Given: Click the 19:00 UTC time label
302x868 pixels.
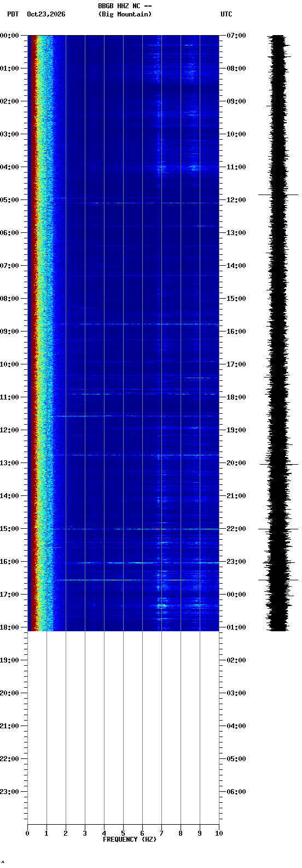Looking at the screenshot, I should (x=236, y=430).
